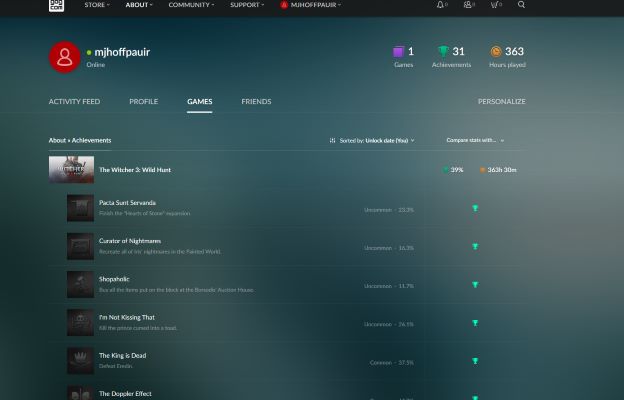Viewport: 624px width, 400px height.
Task: Click the Common 37.5% rarity label
Action: click(392, 363)
